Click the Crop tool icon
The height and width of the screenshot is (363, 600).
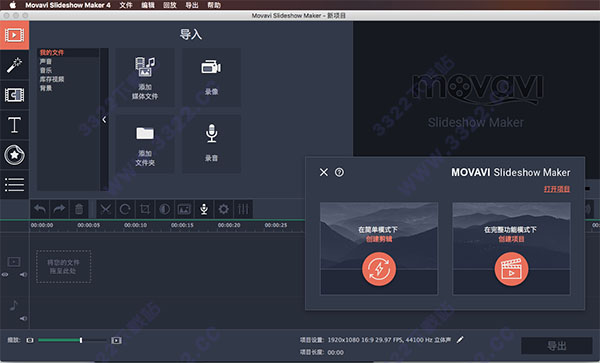pyautogui.click(x=145, y=209)
